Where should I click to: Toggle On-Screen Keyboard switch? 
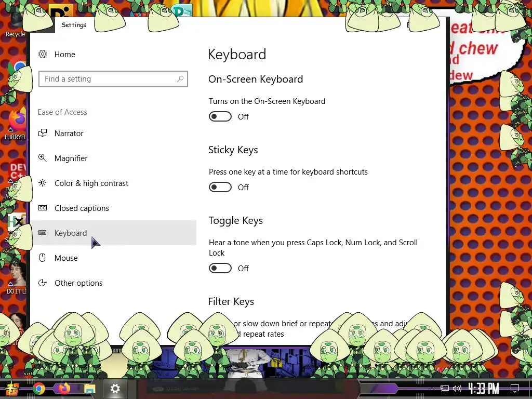[x=220, y=116]
